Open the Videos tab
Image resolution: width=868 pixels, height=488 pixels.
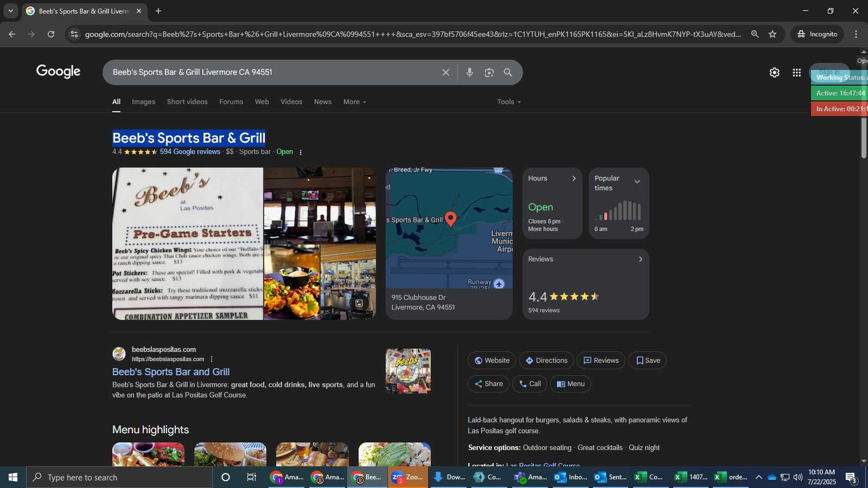pos(291,102)
